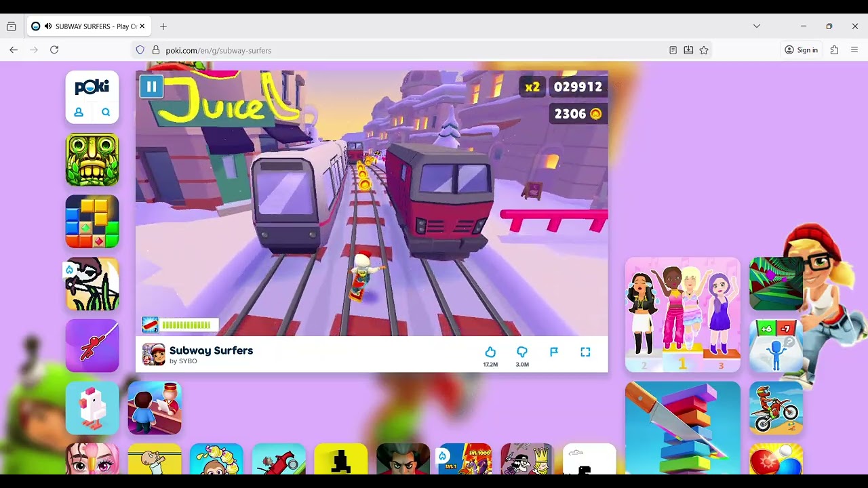Screen dimensions: 868x488
Task: Click the 029912 score display
Action: tap(578, 87)
